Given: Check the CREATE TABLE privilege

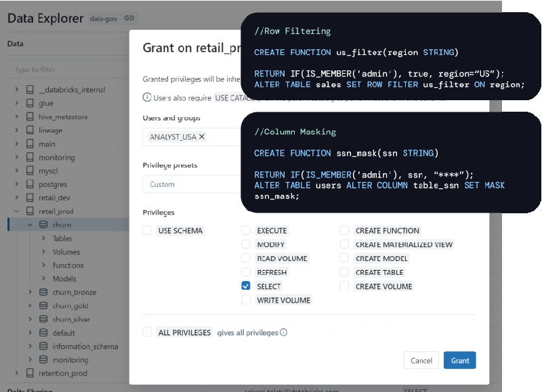Looking at the screenshot, I should pos(344,271).
